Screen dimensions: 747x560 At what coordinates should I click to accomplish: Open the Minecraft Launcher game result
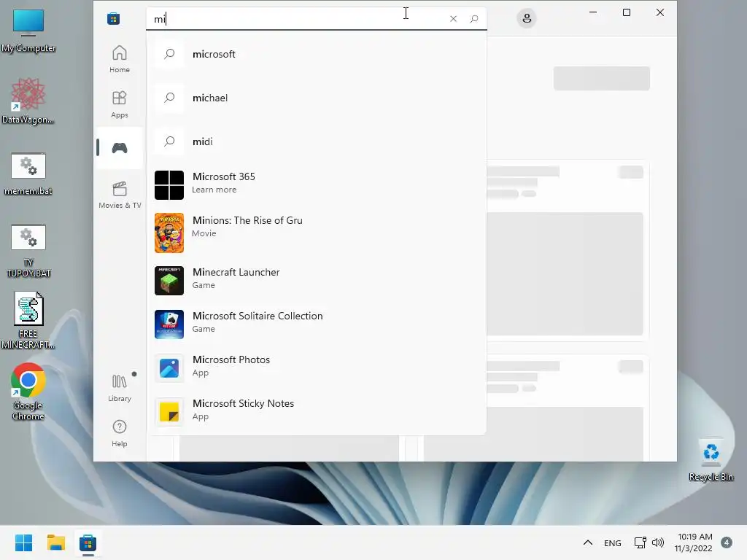click(x=317, y=281)
